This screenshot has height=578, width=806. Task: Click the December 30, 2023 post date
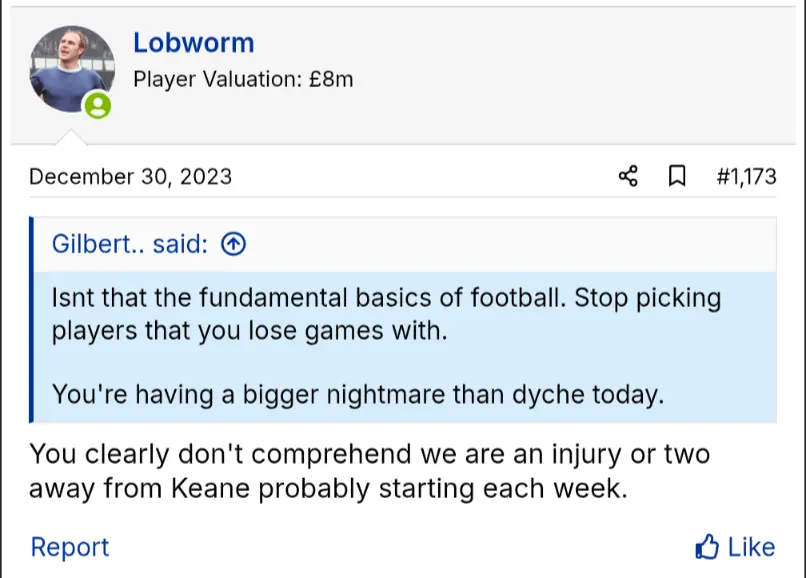(x=130, y=177)
